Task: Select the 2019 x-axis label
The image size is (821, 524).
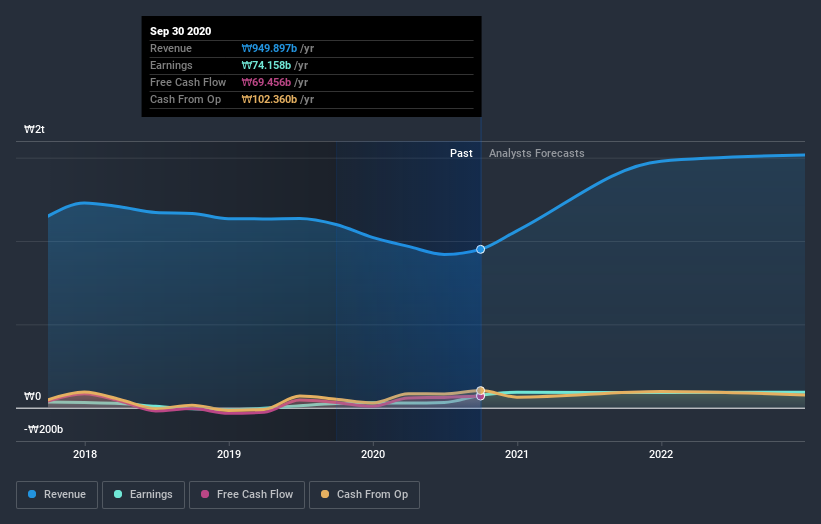Action: (229, 454)
